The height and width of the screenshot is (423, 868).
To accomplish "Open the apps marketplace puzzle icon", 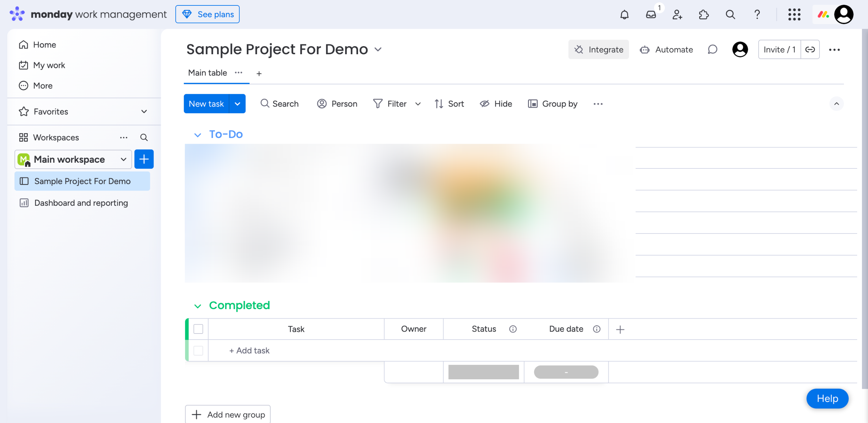I will tap(704, 15).
